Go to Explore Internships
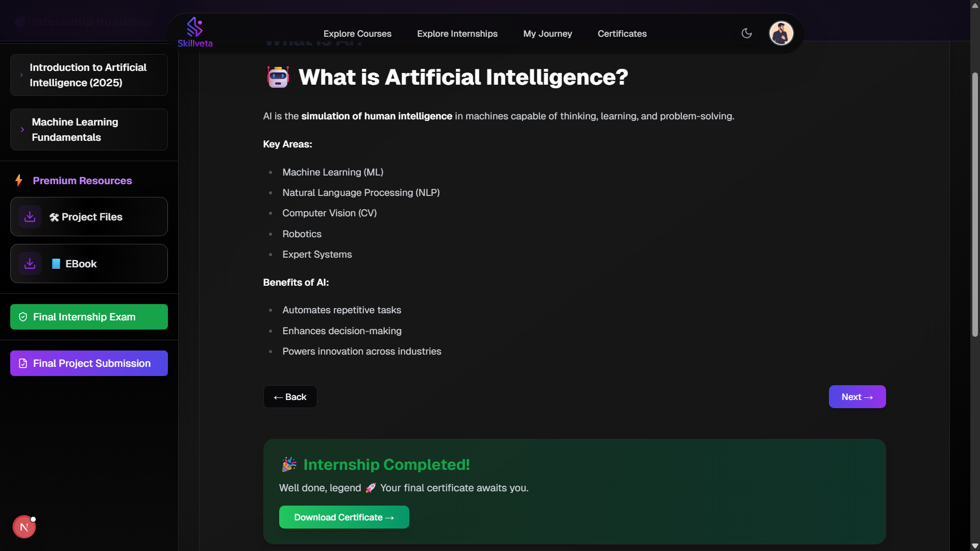980x551 pixels. (457, 34)
